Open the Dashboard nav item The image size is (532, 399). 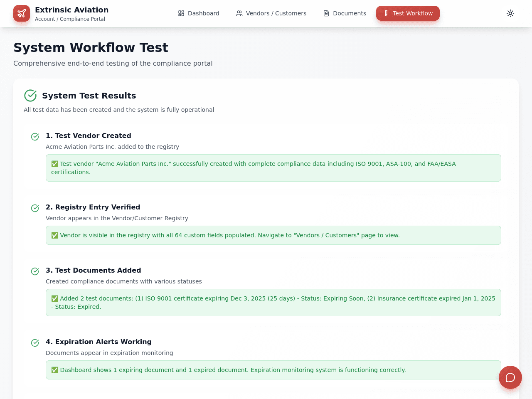pyautogui.click(x=199, y=13)
